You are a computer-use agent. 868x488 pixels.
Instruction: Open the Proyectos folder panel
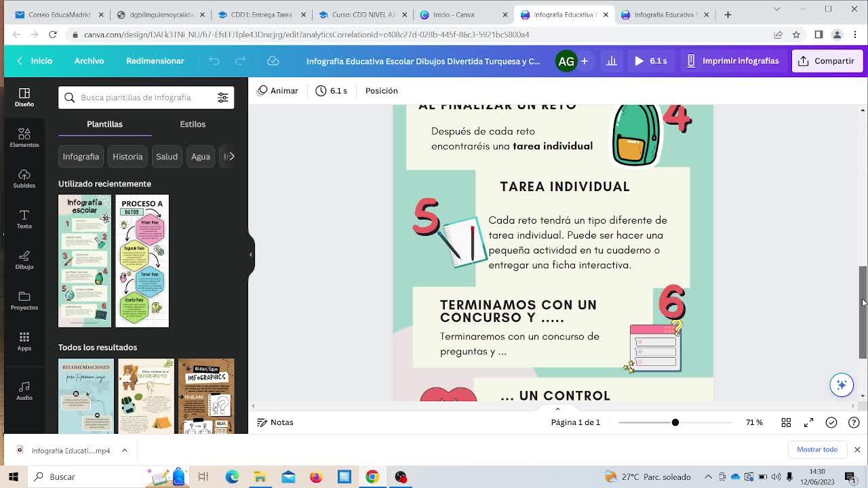tap(24, 300)
